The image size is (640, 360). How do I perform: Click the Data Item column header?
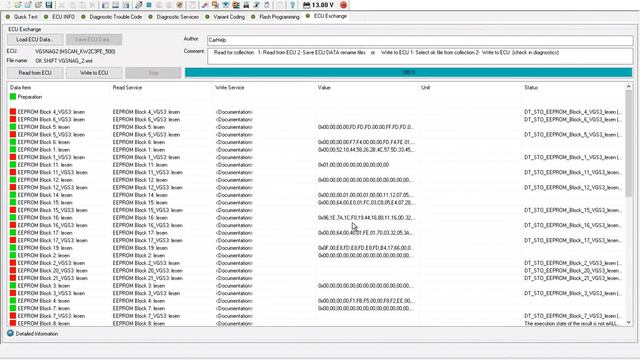tap(20, 87)
